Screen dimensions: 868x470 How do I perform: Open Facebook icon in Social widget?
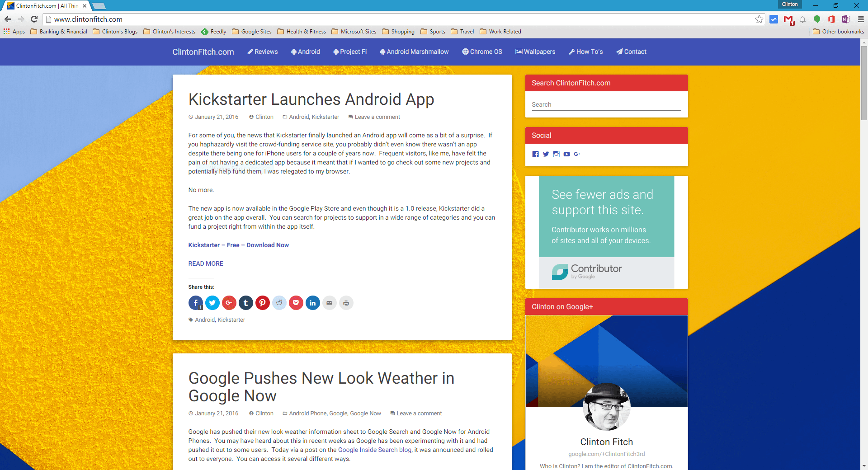pyautogui.click(x=535, y=154)
